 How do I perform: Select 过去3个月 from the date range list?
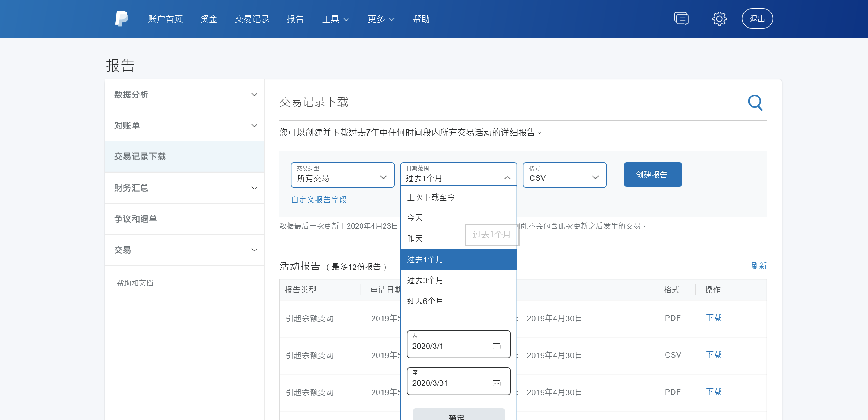tap(425, 280)
